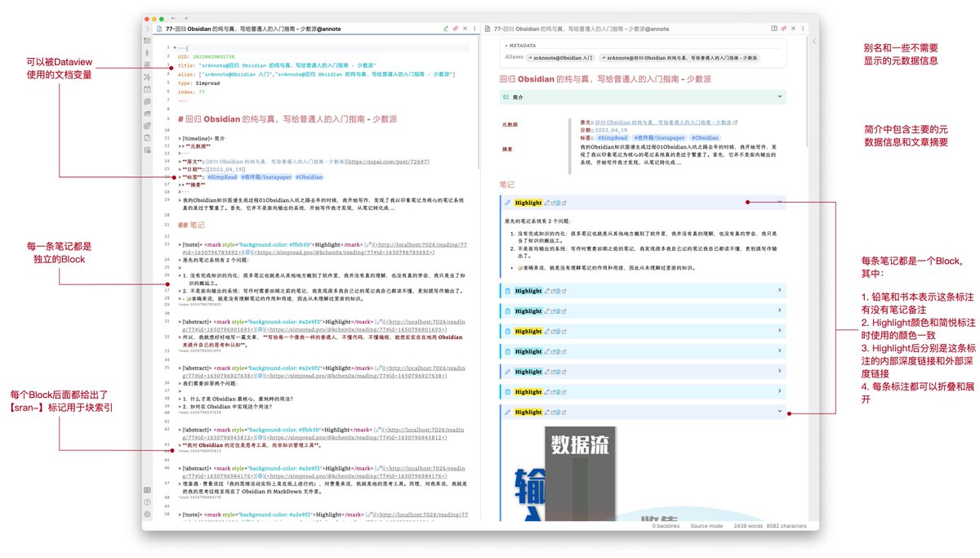Viewport: 980px width, 558px height.
Task: Expand the left sidebar with the chevron
Action: [147, 29]
